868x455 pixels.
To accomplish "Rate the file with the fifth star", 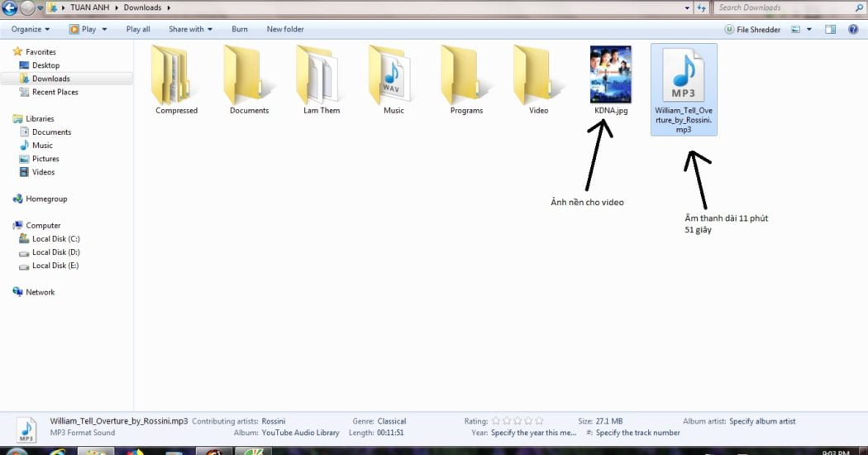I will (x=539, y=421).
